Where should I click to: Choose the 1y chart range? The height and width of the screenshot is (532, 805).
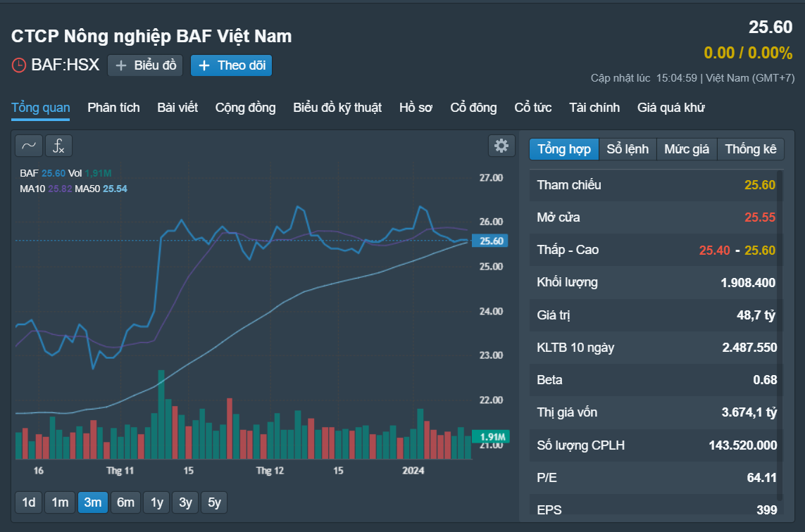tap(157, 502)
